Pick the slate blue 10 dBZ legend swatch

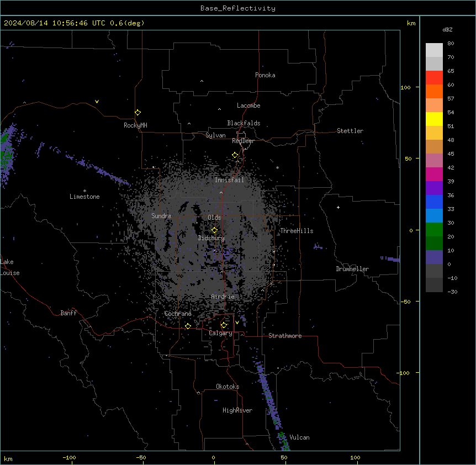434,257
